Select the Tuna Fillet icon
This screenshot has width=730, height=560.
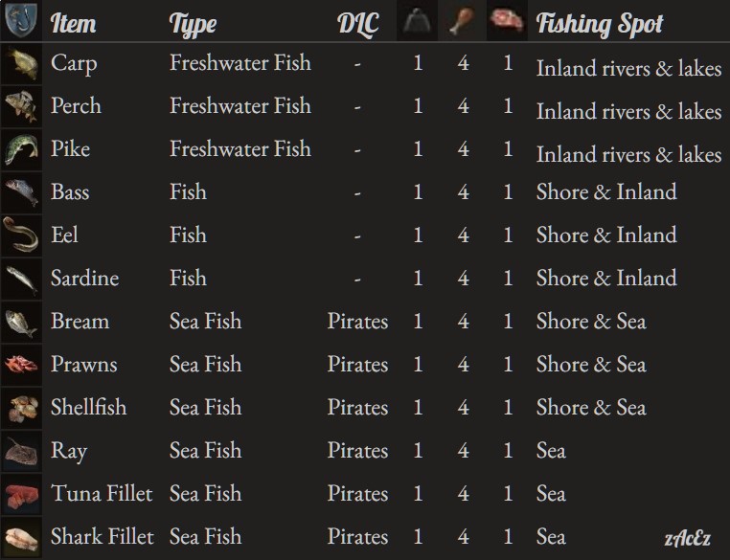tap(21, 494)
